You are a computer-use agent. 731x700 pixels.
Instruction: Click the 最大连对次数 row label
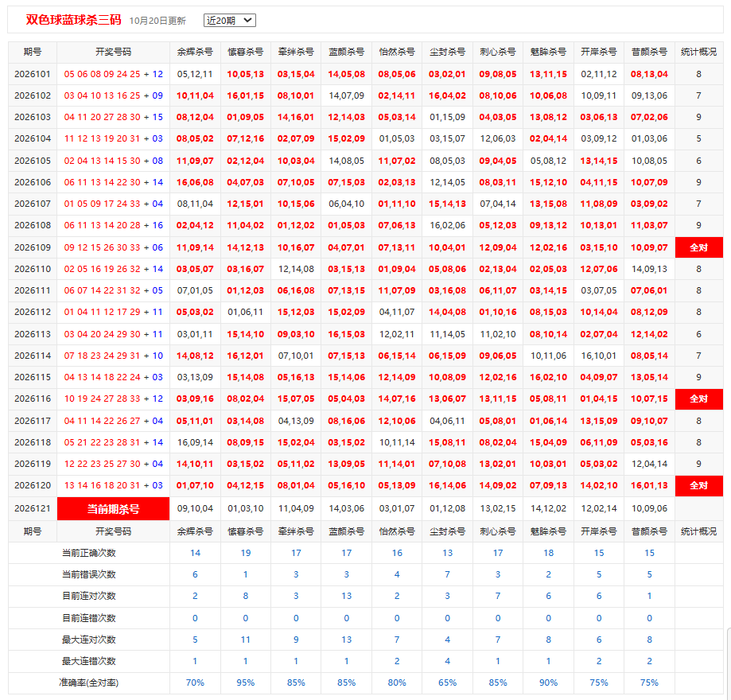[x=89, y=640]
